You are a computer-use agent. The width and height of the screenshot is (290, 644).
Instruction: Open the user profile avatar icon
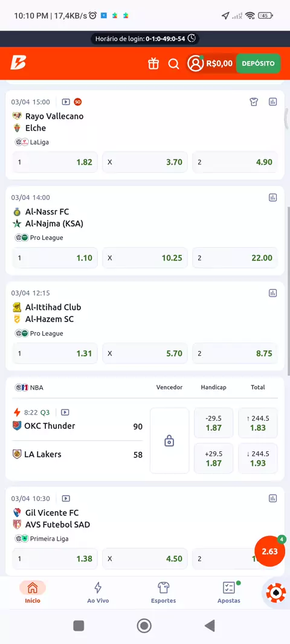(x=195, y=63)
